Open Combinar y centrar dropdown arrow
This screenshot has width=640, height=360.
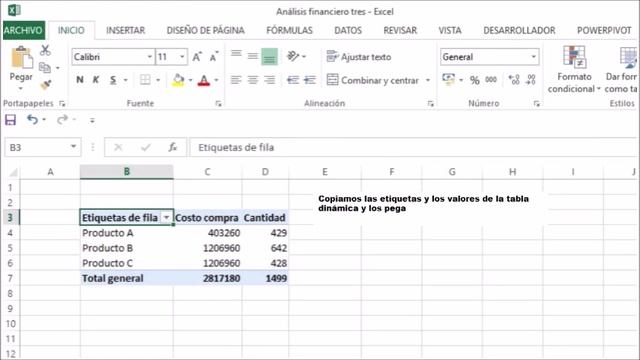(x=428, y=80)
